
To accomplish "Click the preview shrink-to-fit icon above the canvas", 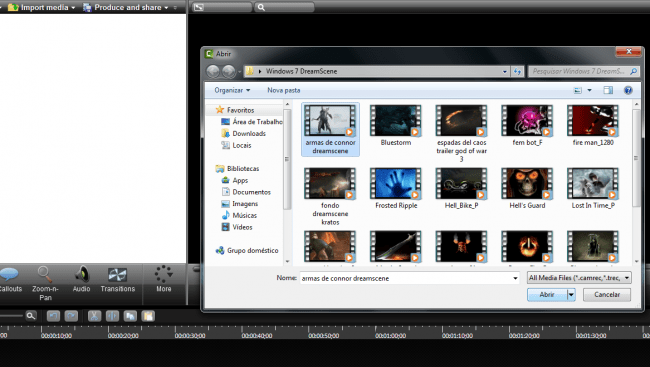I will 199,7.
